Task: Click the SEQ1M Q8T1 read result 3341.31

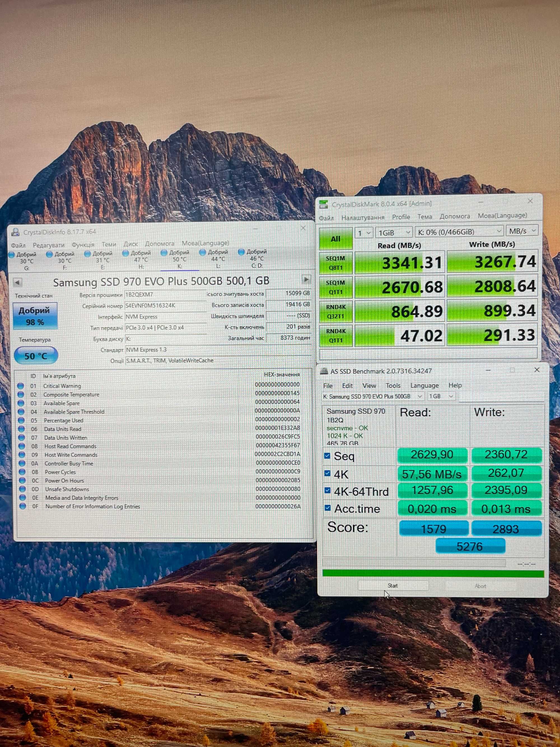Action: [399, 263]
